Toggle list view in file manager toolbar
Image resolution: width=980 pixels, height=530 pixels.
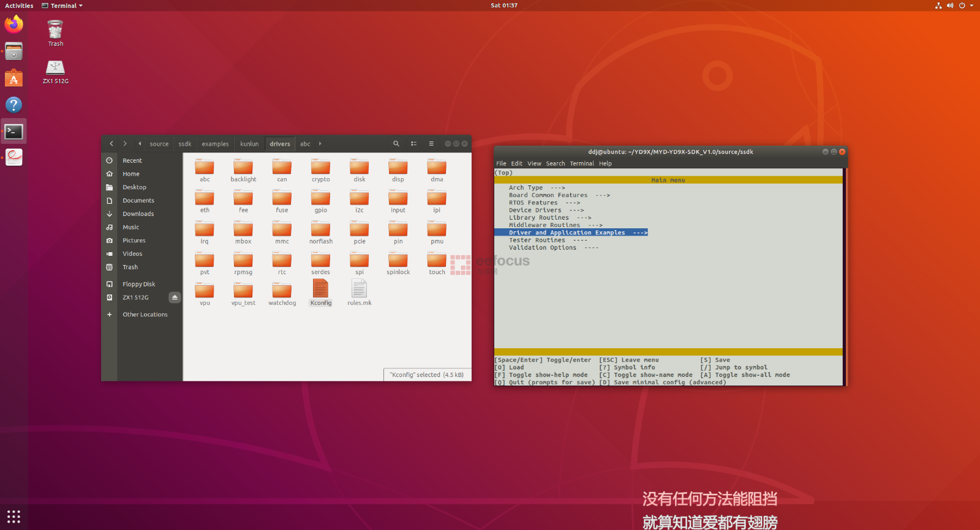[x=414, y=144]
